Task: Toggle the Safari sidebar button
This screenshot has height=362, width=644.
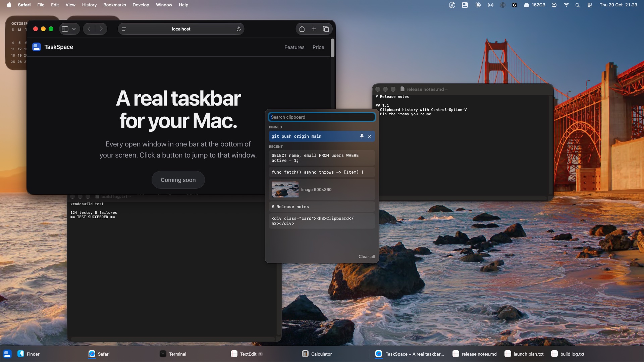Action: click(x=65, y=29)
